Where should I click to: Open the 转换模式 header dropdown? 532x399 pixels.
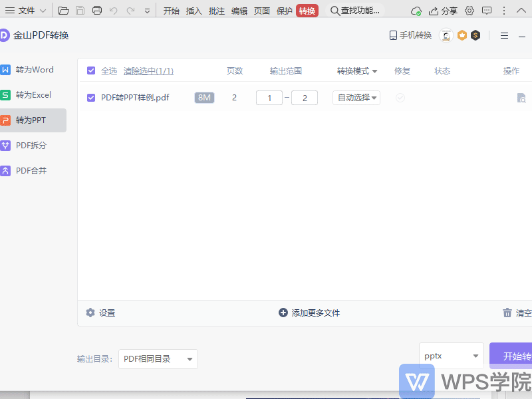click(x=357, y=71)
